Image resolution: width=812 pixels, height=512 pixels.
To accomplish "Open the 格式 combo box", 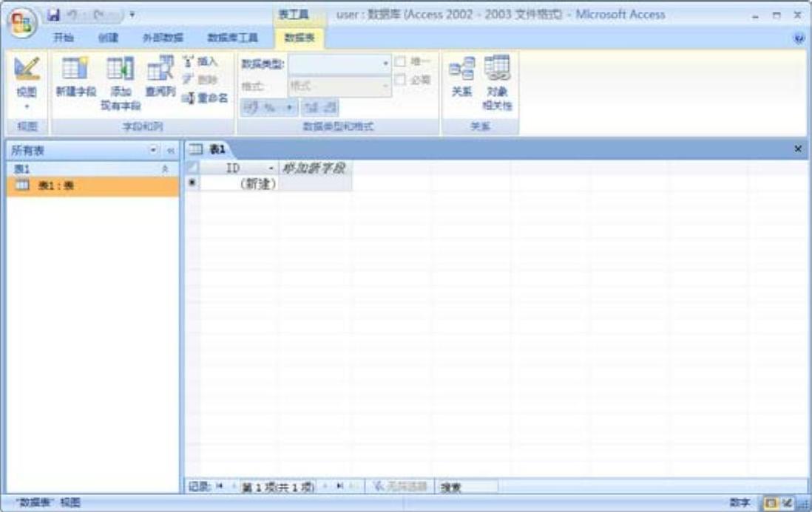I will tap(339, 86).
